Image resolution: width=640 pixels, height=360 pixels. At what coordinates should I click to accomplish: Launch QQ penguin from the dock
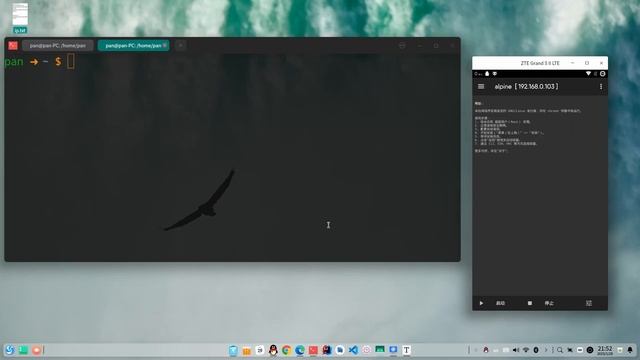273,350
